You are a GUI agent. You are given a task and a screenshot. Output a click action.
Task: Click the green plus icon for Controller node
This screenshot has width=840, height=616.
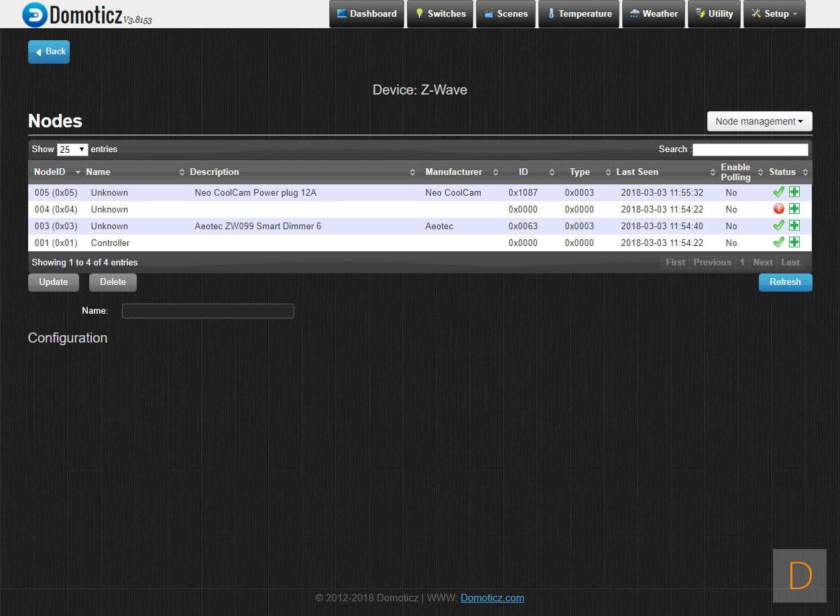tap(794, 243)
